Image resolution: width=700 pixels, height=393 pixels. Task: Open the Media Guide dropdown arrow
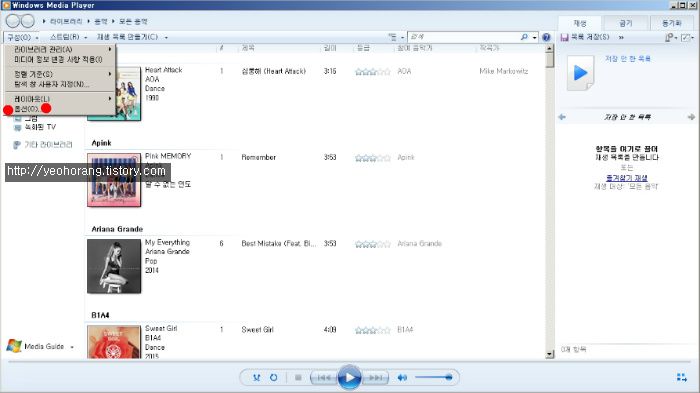point(72,347)
